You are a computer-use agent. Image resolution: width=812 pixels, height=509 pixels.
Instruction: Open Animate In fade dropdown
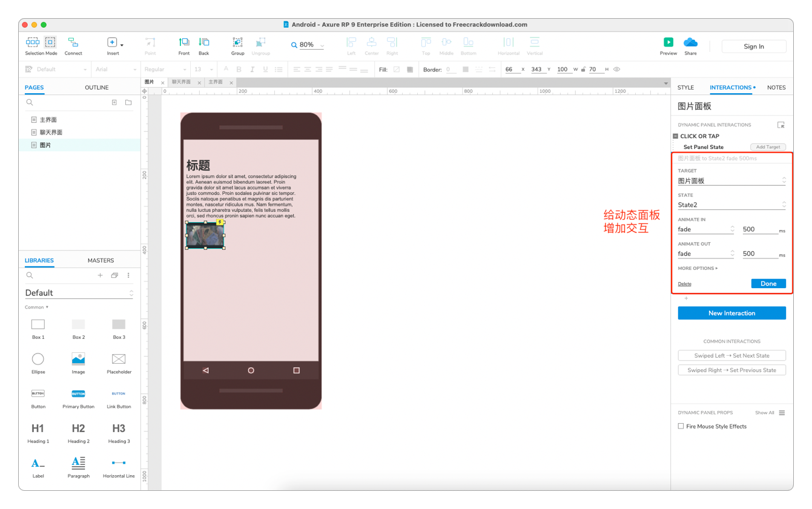(706, 229)
